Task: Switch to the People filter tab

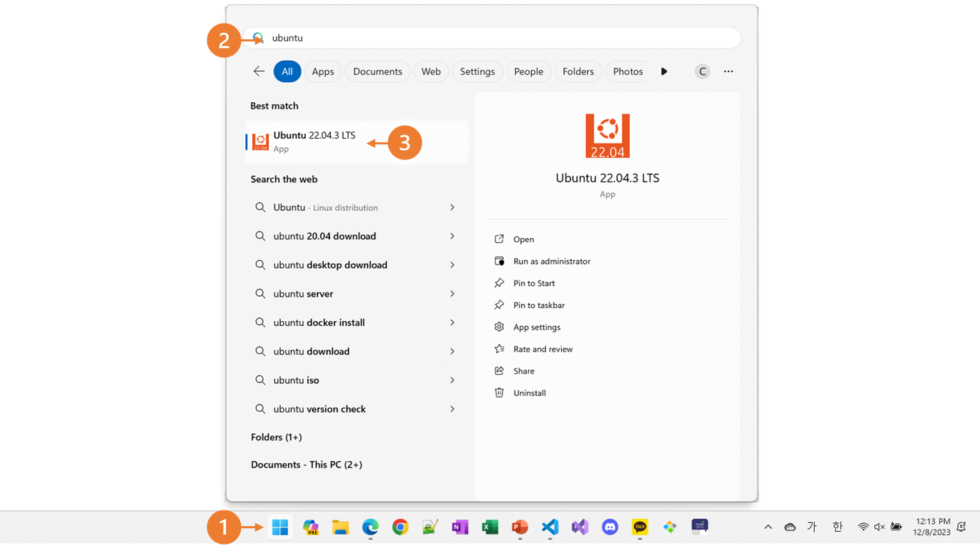Action: pyautogui.click(x=529, y=71)
